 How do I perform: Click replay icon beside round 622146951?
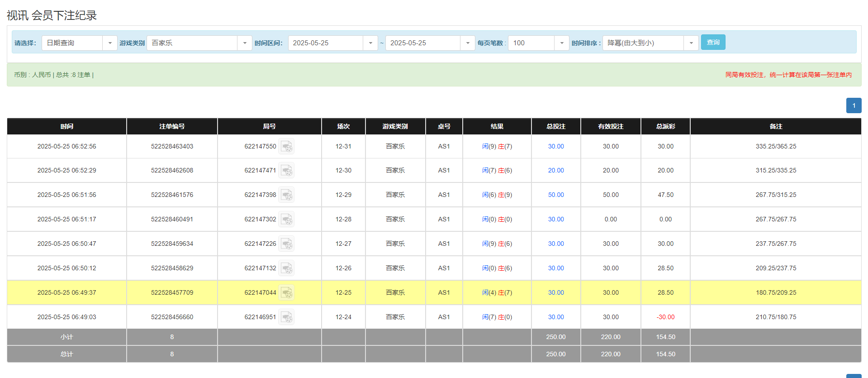(x=286, y=317)
